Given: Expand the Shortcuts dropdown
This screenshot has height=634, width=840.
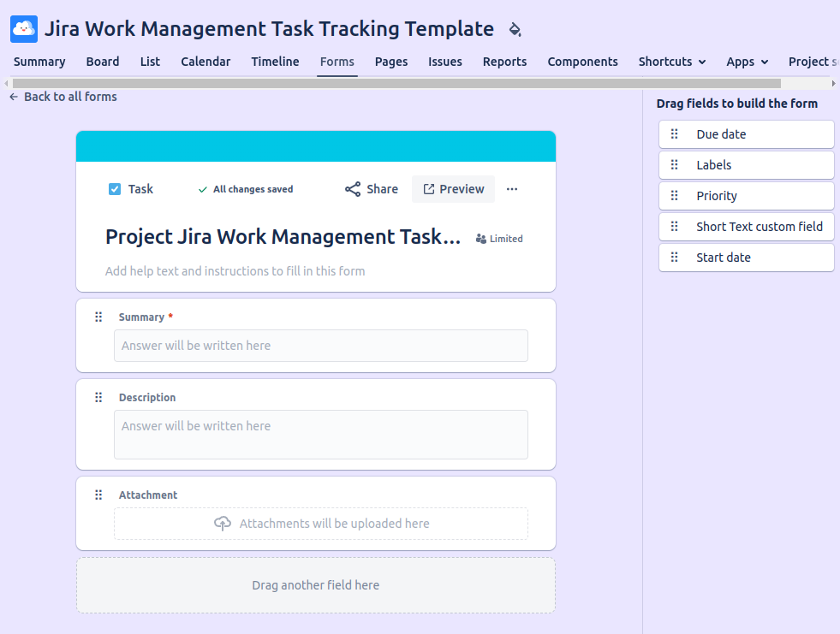Looking at the screenshot, I should [672, 62].
